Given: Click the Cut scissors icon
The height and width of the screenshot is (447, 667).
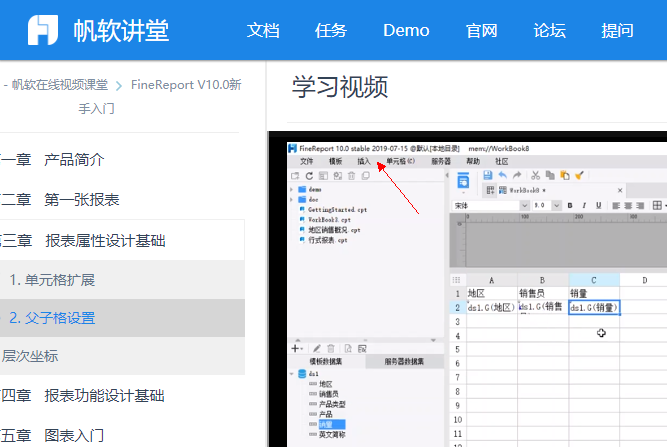Looking at the screenshot, I should [536, 175].
